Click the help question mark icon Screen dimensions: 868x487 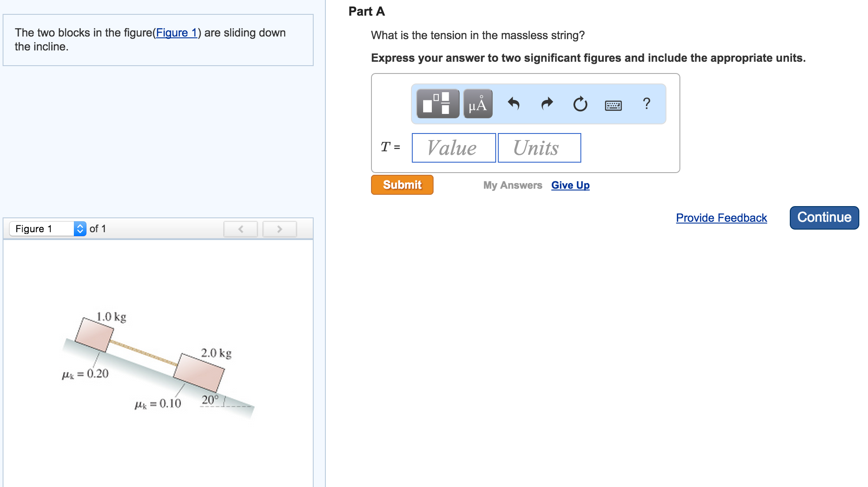point(646,103)
